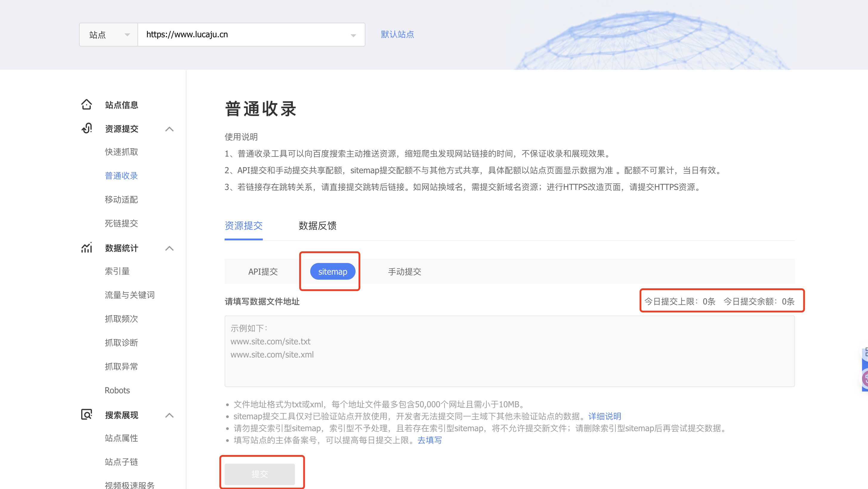Click the home icon beside 站点信息

87,105
